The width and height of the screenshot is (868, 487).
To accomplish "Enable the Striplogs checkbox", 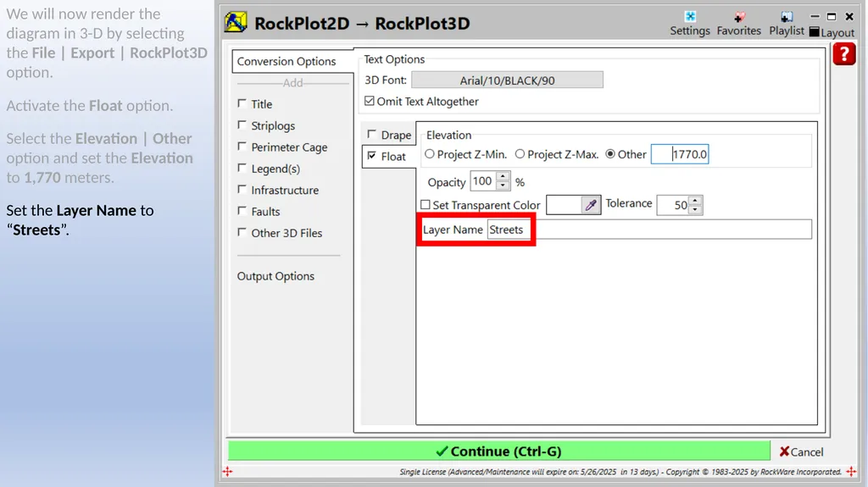I will pyautogui.click(x=242, y=125).
